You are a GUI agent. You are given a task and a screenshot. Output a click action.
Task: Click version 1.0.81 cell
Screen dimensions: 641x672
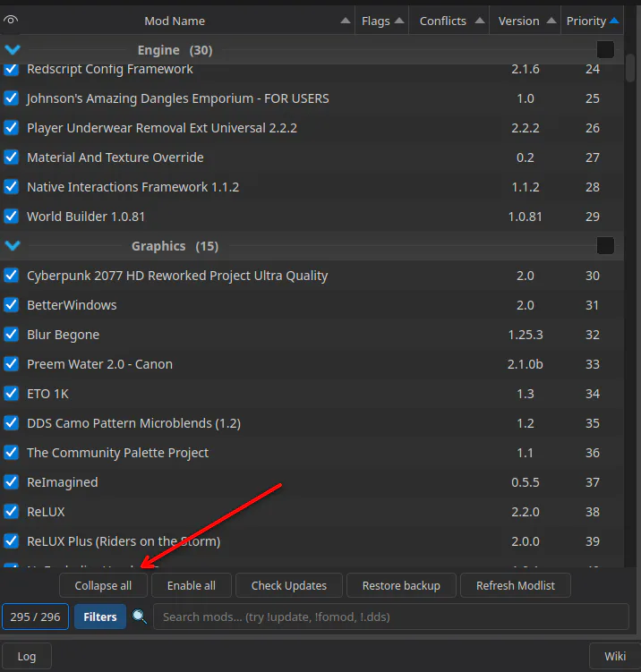click(526, 217)
